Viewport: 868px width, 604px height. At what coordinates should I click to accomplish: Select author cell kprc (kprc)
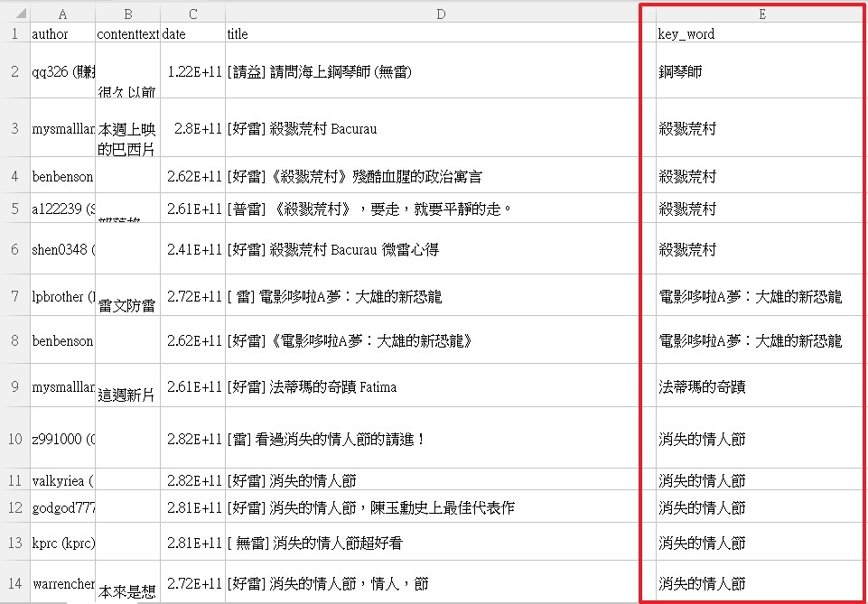[x=62, y=542]
